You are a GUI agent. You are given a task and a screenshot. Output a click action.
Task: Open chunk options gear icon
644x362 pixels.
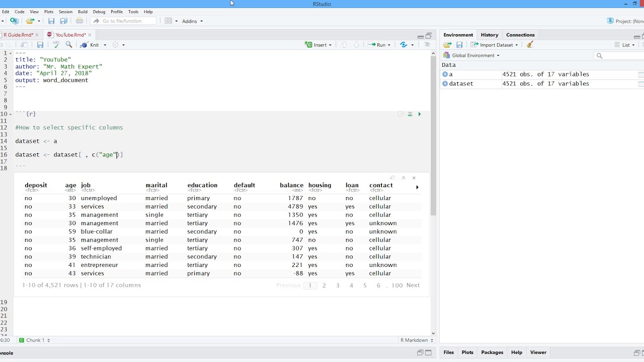(400, 114)
